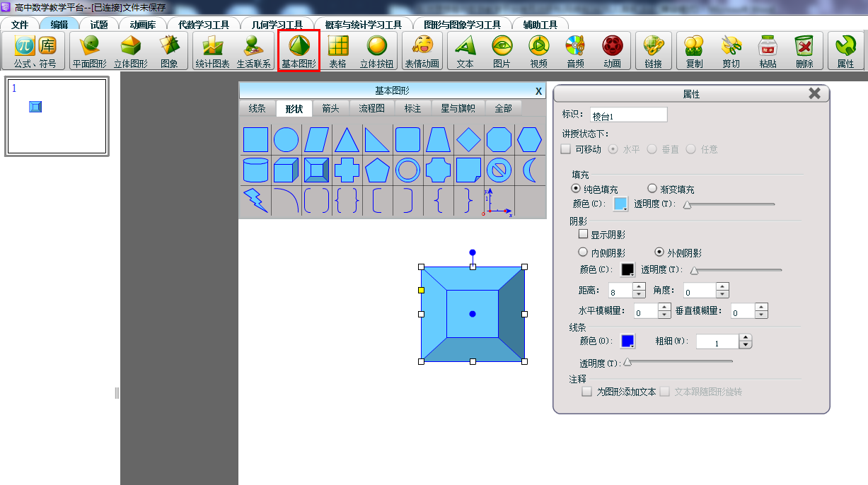
Task: Open the fill 颜色 color dropdown
Action: (620, 204)
